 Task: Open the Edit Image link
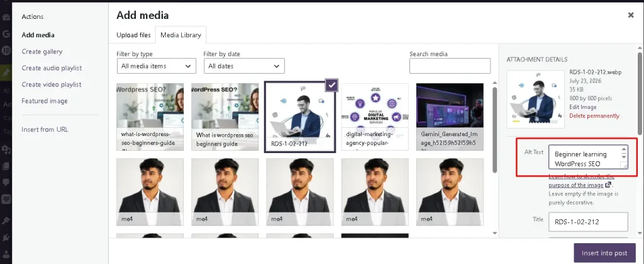(x=583, y=107)
